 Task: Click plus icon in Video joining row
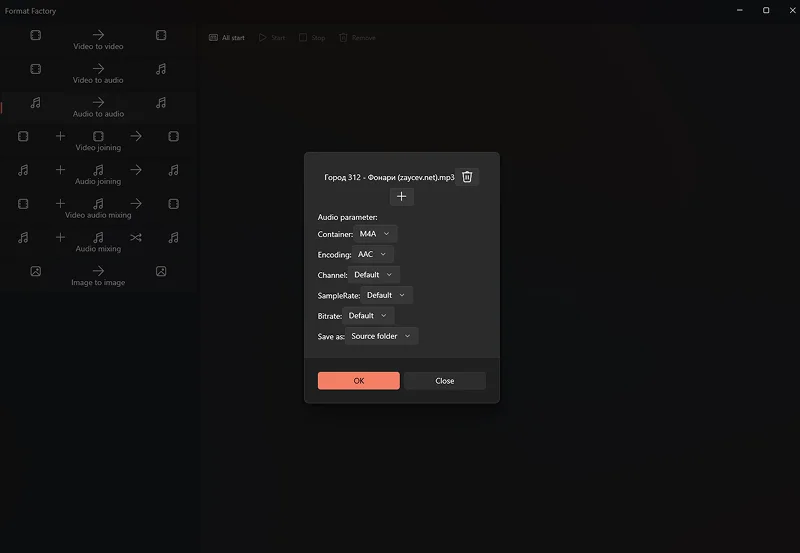(x=60, y=136)
